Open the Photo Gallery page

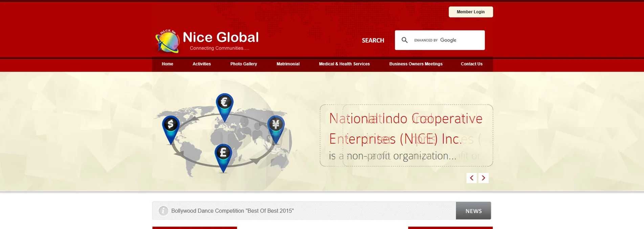tap(244, 64)
